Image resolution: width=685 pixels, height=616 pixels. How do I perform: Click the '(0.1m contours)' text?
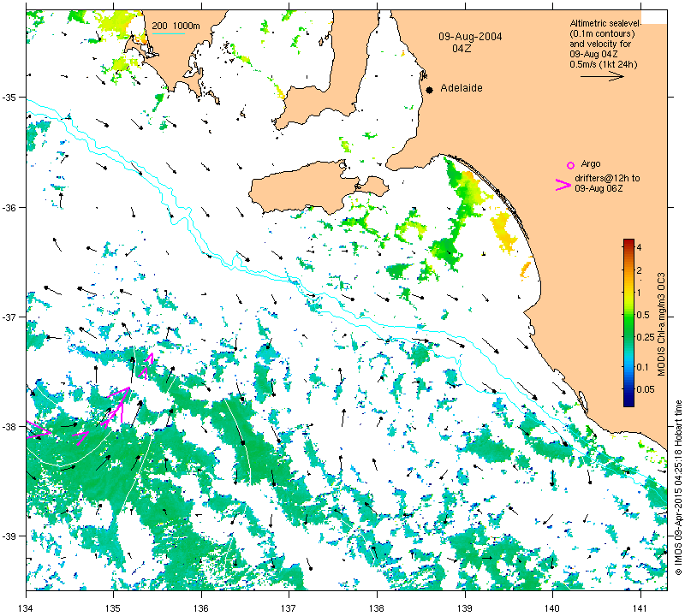point(602,33)
